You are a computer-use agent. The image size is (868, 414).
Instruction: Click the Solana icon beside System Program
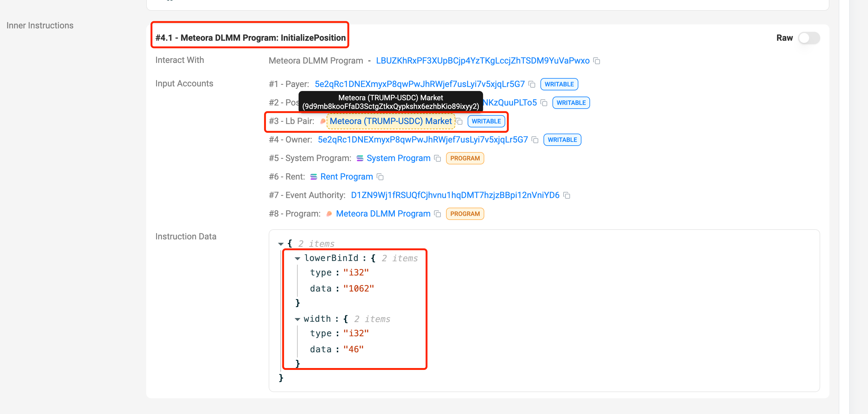click(360, 159)
